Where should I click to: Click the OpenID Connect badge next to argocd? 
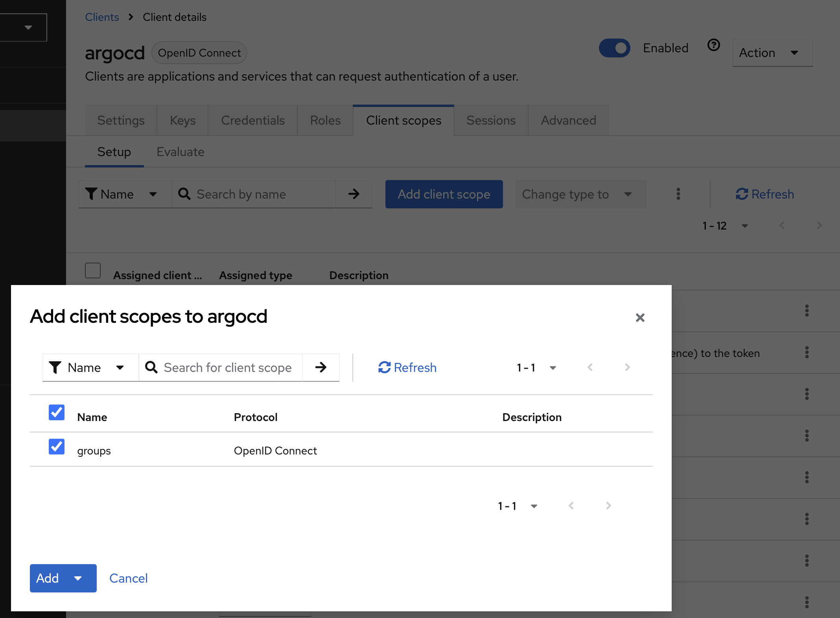(199, 53)
